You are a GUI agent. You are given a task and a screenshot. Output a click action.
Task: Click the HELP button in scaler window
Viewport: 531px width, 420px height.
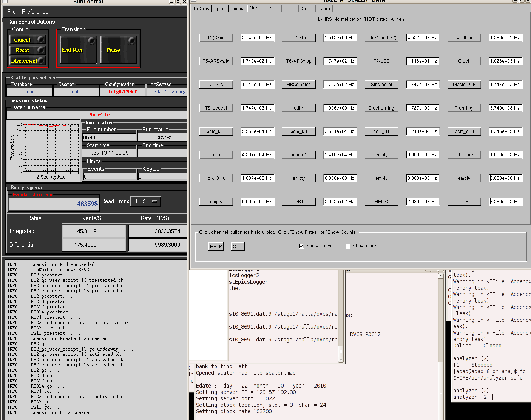point(216,247)
